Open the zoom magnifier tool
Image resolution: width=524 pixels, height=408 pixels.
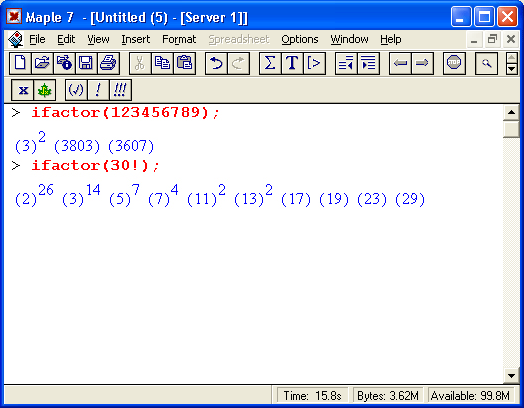486,63
